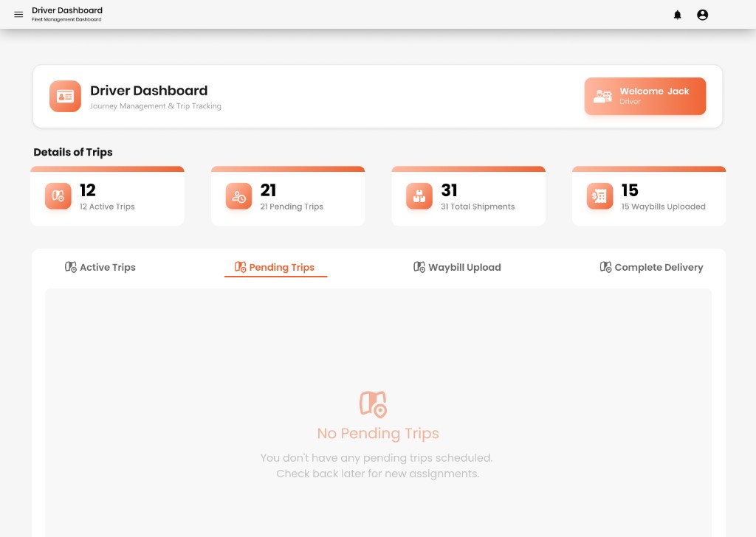Open the Waybill Upload tab
The width and height of the screenshot is (756, 537).
(x=457, y=267)
